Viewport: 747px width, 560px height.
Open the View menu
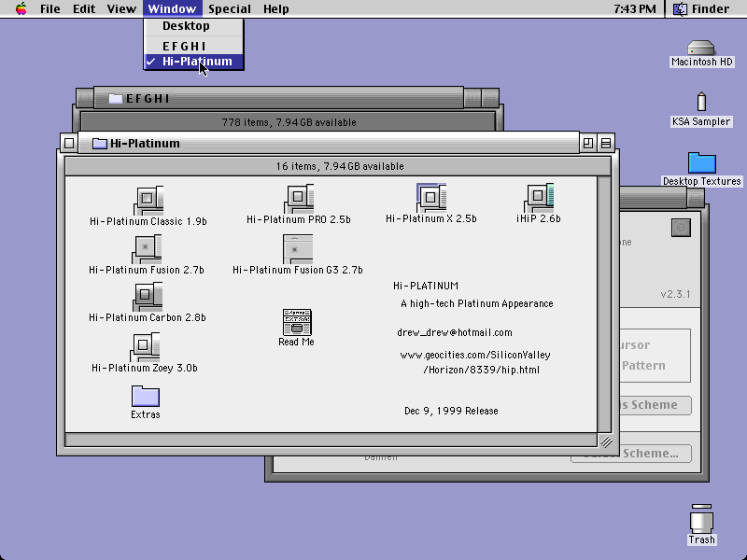121,8
